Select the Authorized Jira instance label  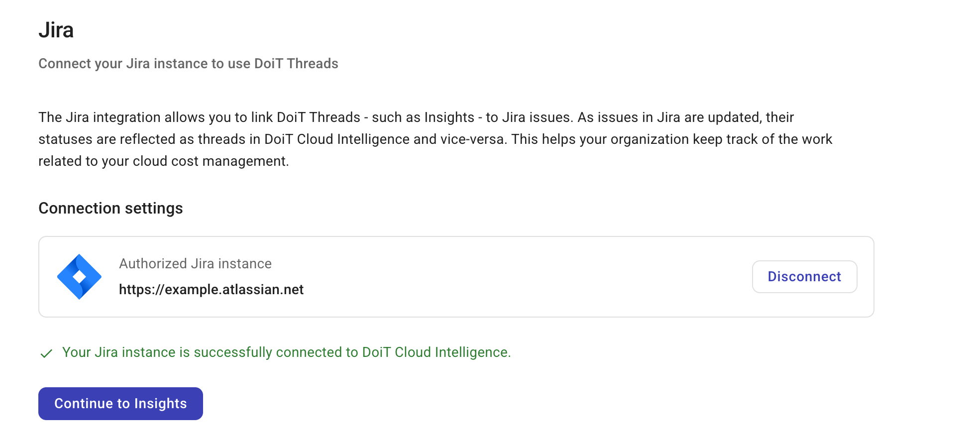(195, 263)
